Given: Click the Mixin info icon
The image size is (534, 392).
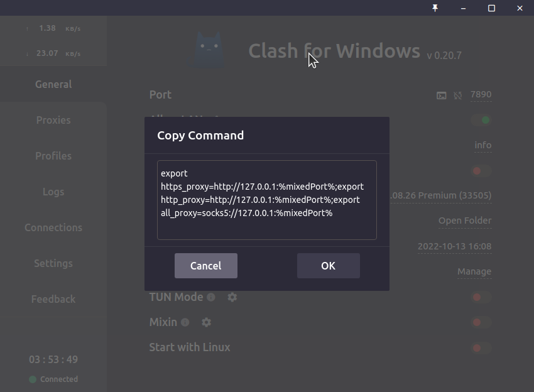Looking at the screenshot, I should coord(185,322).
